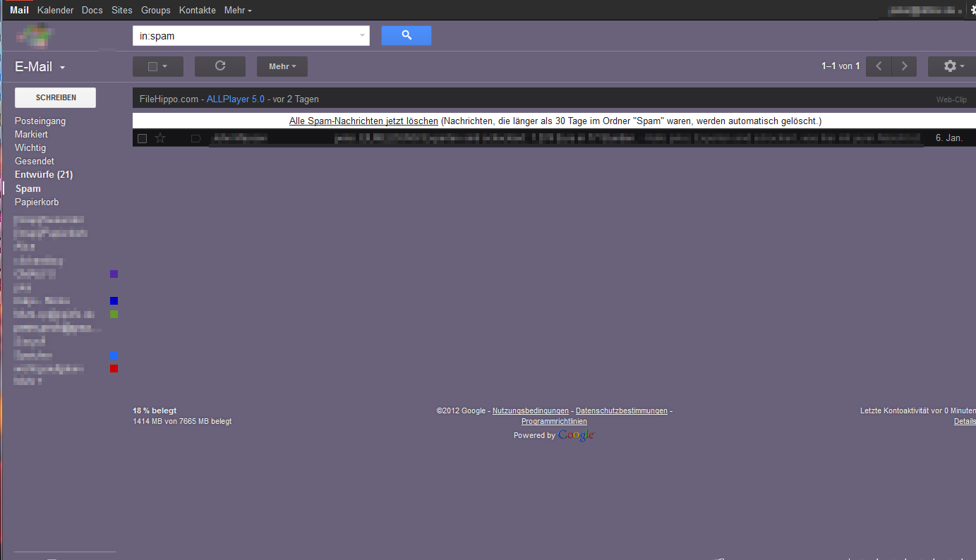Open the Posteingang folder
The image size is (976, 560).
tap(40, 121)
